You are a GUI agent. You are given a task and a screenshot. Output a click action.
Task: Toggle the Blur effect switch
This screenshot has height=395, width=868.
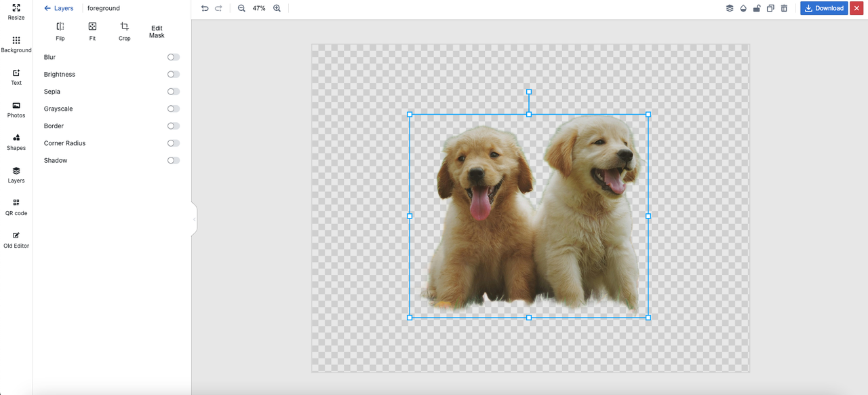coord(174,57)
